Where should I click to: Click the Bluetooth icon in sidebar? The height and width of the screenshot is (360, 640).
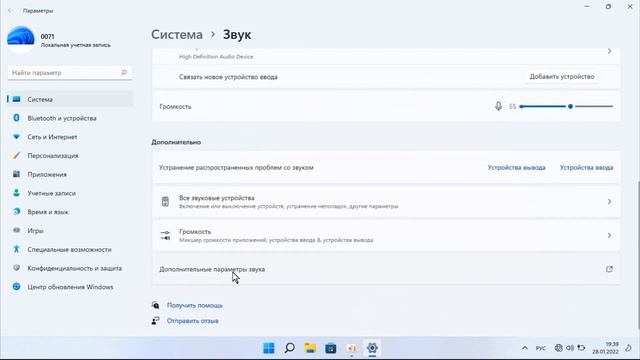point(16,118)
